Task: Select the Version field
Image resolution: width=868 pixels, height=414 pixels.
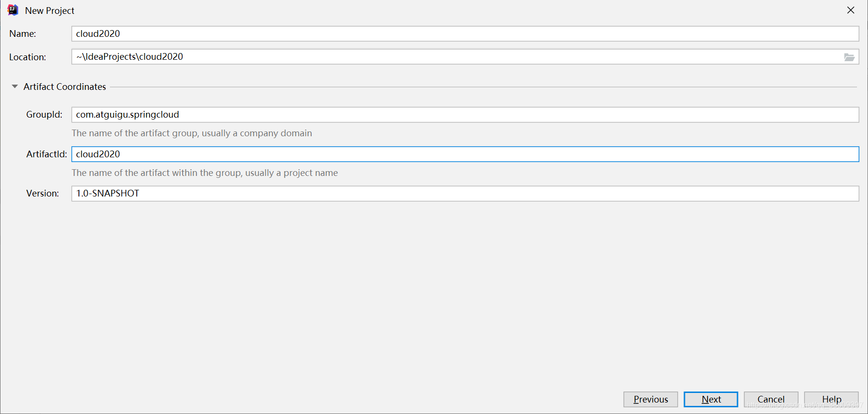Action: 465,194
